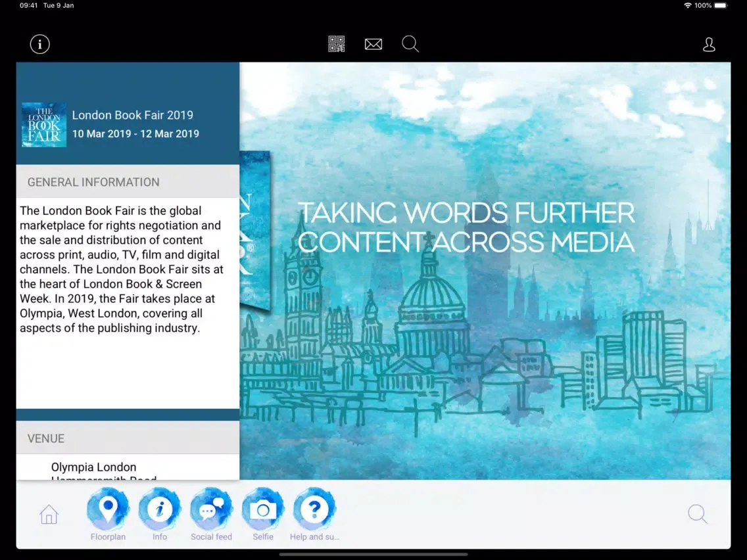
Task: Click the GENERAL INFORMATION section header
Action: coord(128,182)
